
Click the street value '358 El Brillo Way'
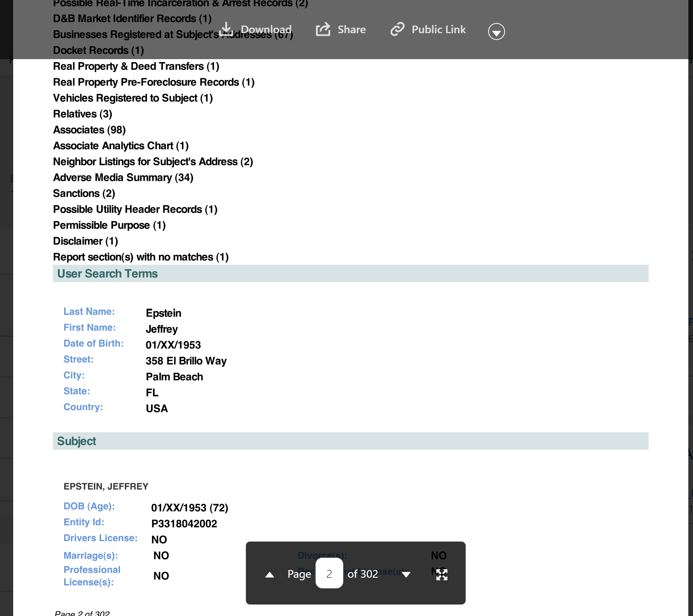tap(186, 361)
